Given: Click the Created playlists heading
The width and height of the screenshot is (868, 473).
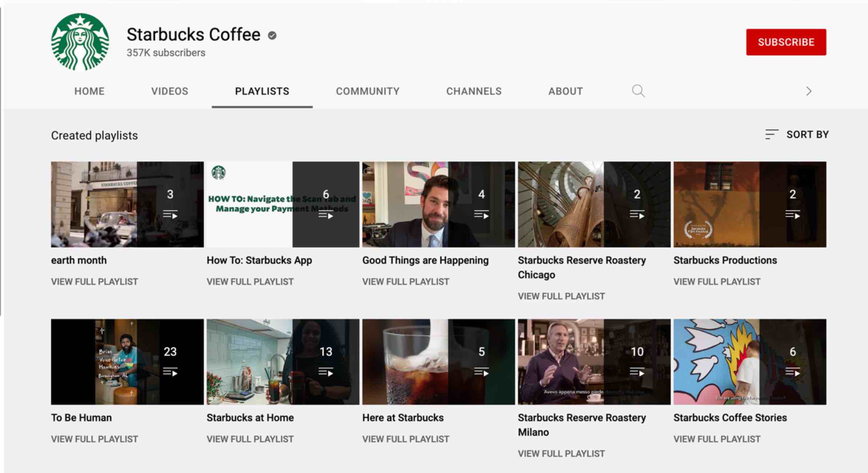Looking at the screenshot, I should pos(94,135).
